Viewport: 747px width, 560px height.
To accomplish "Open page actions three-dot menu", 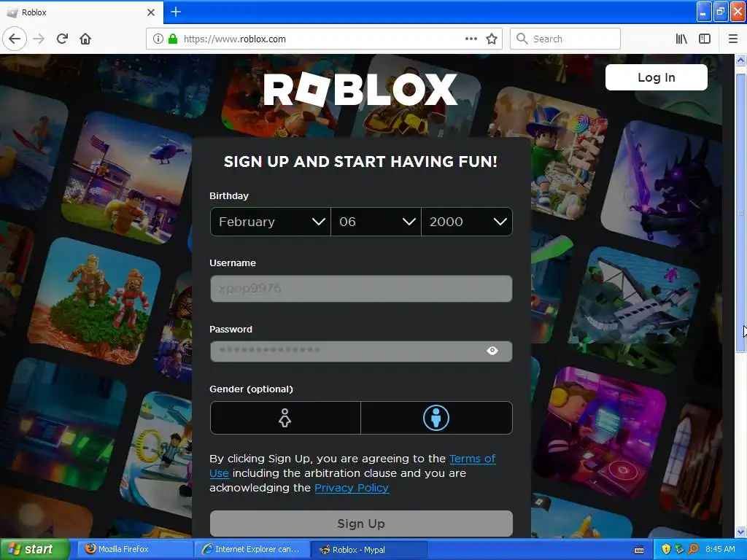I will click(x=471, y=39).
